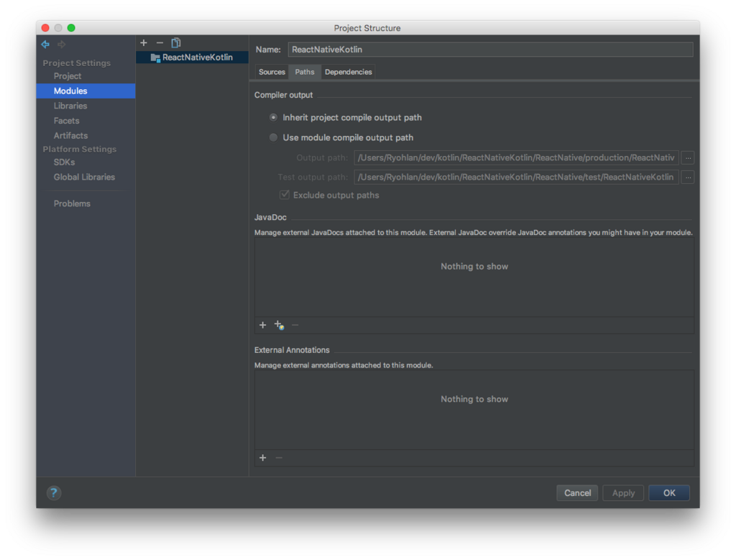Copy the selected module icon
Screen dimensions: 736x560
coord(176,42)
